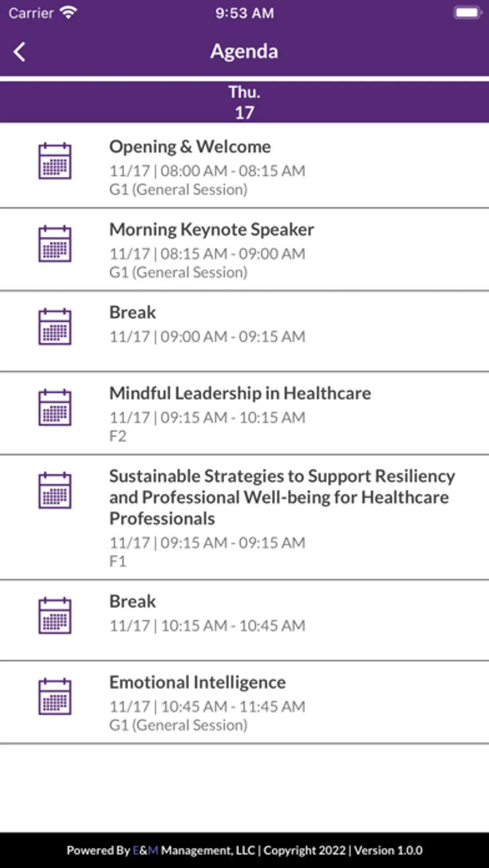Click calendar icon beside Sustainable Strategies session
The image size is (489, 868).
tap(55, 490)
